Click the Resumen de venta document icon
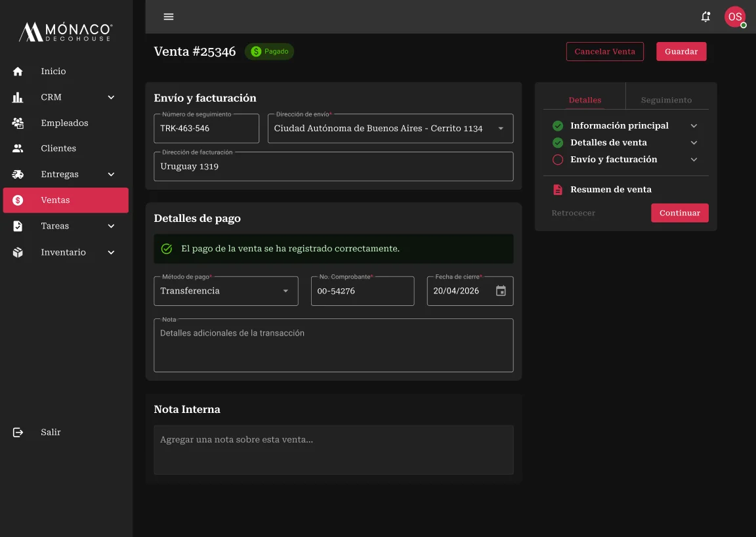The height and width of the screenshot is (537, 756). [x=557, y=190]
